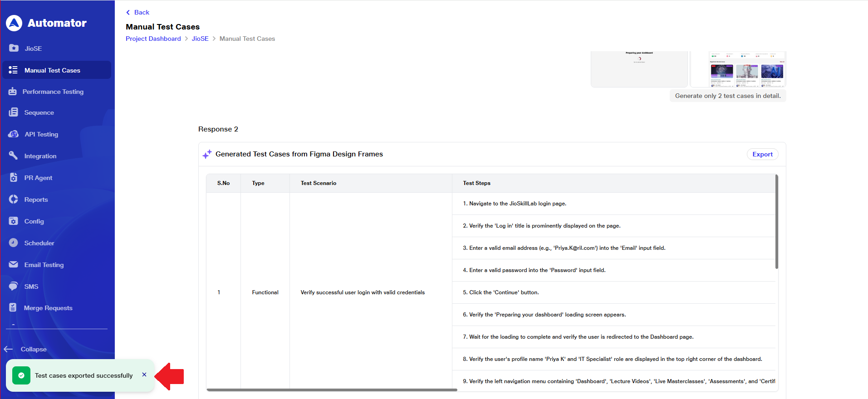Open the dashboard design frame thumbnail

pyautogui.click(x=738, y=69)
